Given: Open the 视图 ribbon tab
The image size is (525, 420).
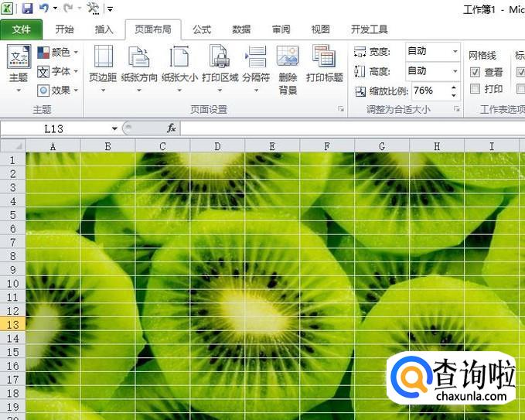Looking at the screenshot, I should tap(321, 29).
